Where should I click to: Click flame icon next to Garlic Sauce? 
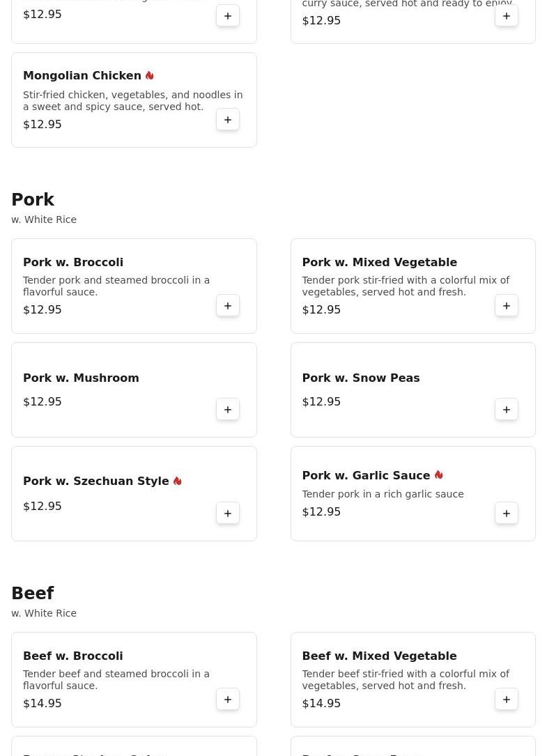(x=439, y=475)
